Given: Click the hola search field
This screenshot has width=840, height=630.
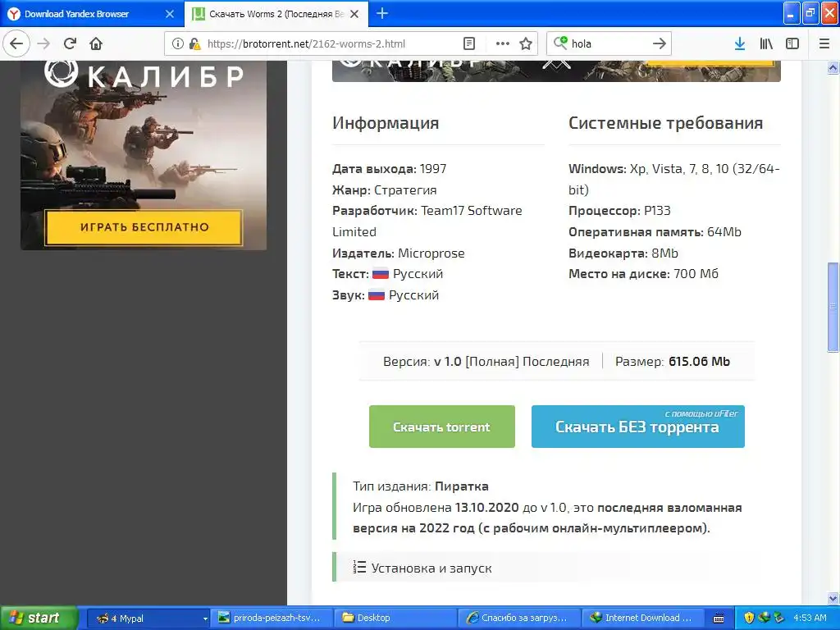Looking at the screenshot, I should (609, 43).
